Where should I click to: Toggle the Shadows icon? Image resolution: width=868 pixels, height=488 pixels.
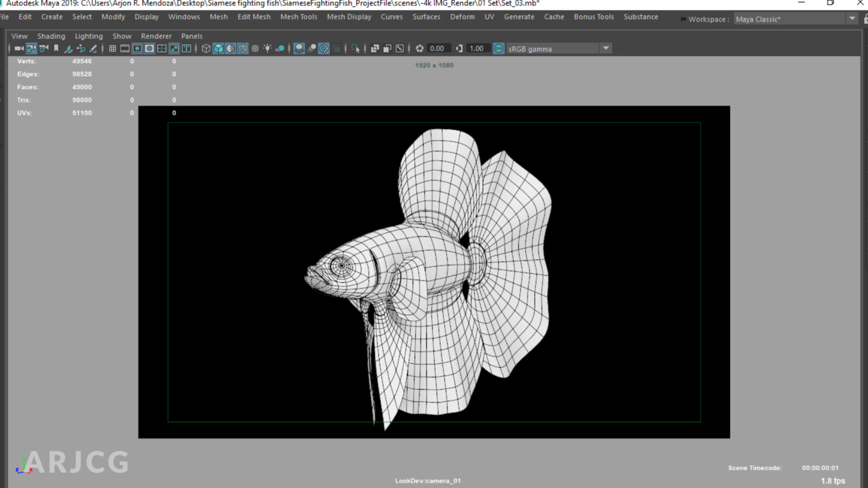click(x=280, y=48)
